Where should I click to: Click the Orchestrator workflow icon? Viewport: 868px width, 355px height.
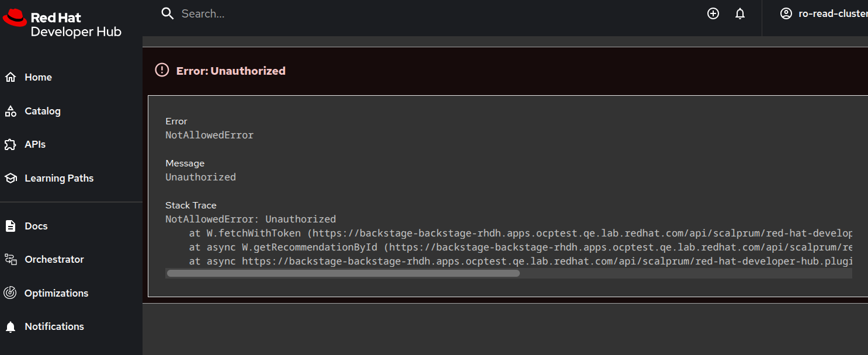[11, 260]
